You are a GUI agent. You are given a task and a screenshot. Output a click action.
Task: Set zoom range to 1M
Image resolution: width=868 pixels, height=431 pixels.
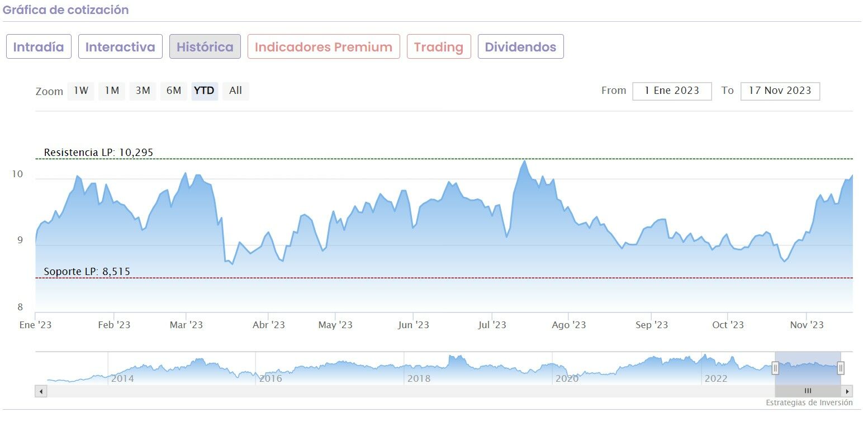click(x=112, y=91)
